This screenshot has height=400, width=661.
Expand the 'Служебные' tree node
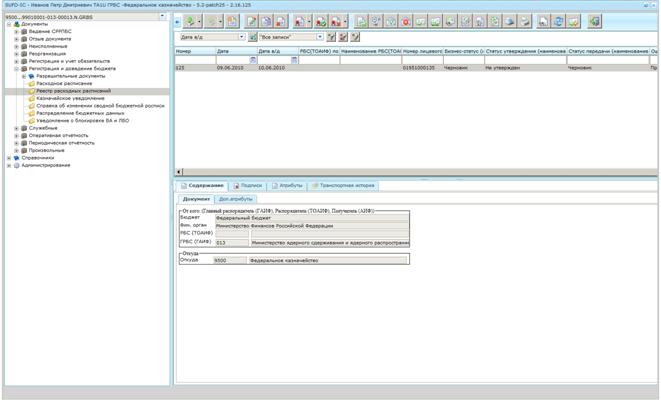[16, 128]
